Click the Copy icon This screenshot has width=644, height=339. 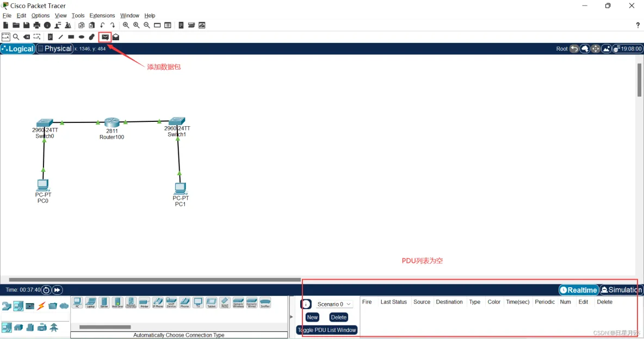82,26
